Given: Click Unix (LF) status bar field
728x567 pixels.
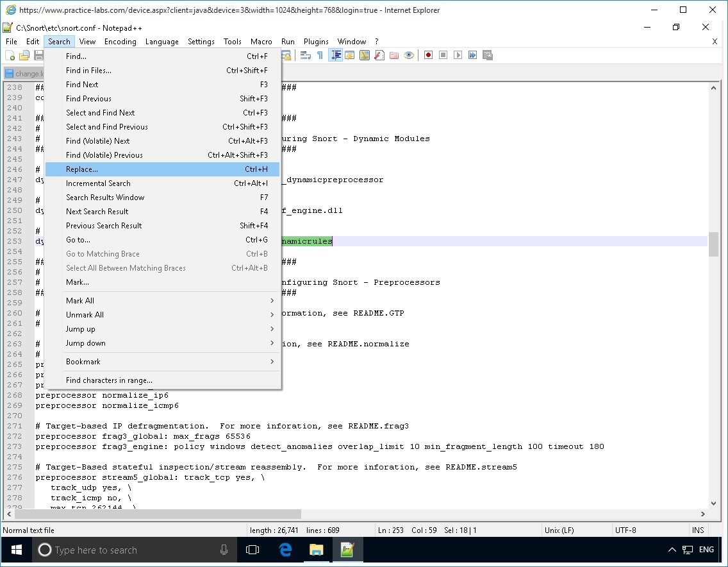Looking at the screenshot, I should (559, 530).
